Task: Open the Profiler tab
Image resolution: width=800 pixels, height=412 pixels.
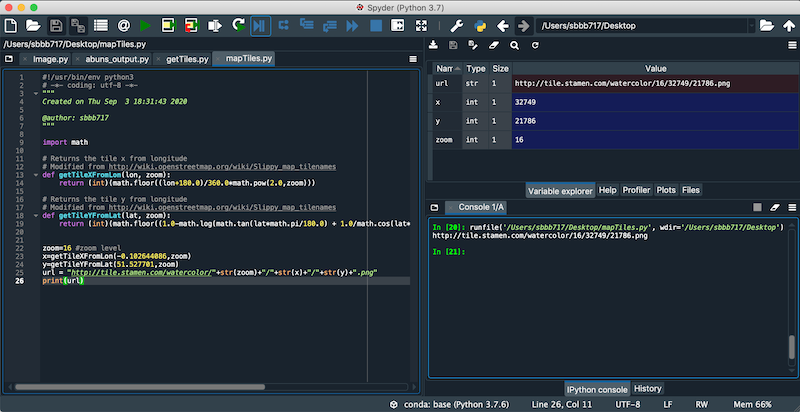Action: 636,190
